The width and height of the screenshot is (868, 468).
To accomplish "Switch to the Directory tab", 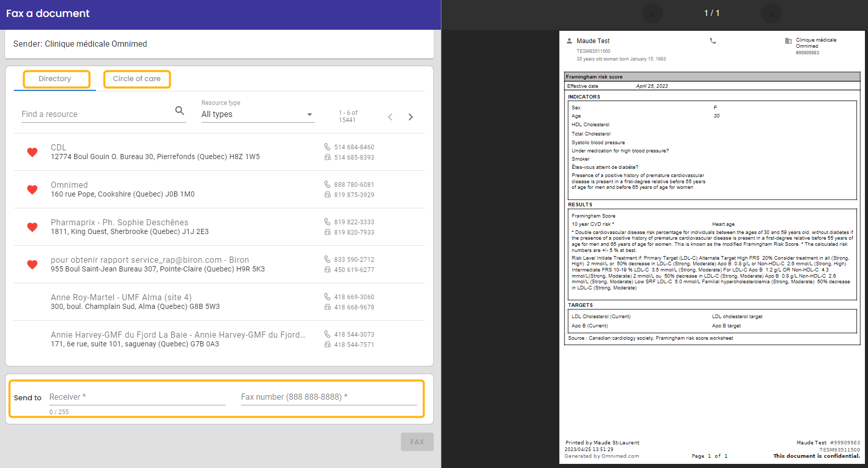I will 55,79.
